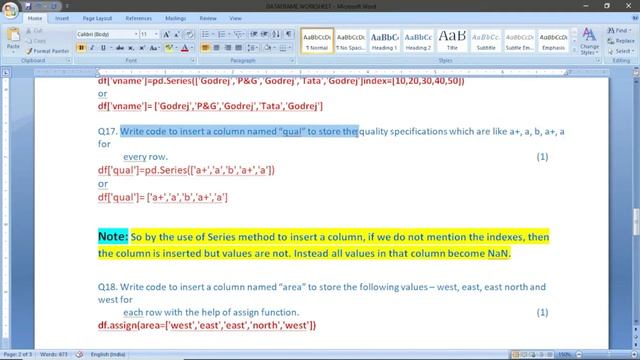The width and height of the screenshot is (640, 360).
Task: Open Font dialog box launcher
Action: [x=193, y=60]
